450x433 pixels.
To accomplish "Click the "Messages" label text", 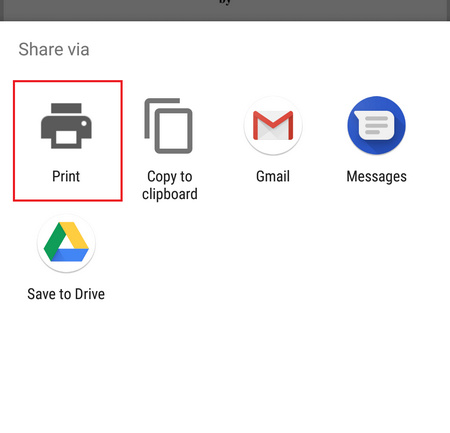I will [x=376, y=176].
